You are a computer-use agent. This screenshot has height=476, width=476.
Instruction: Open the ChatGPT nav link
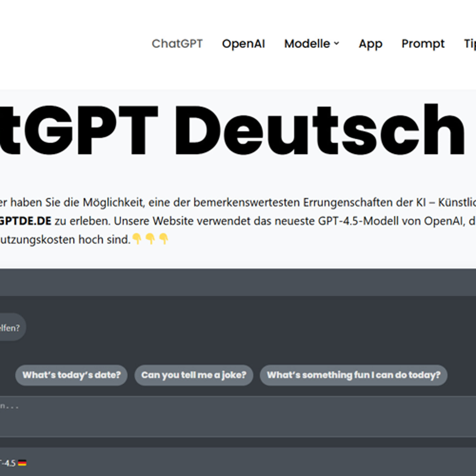(177, 44)
